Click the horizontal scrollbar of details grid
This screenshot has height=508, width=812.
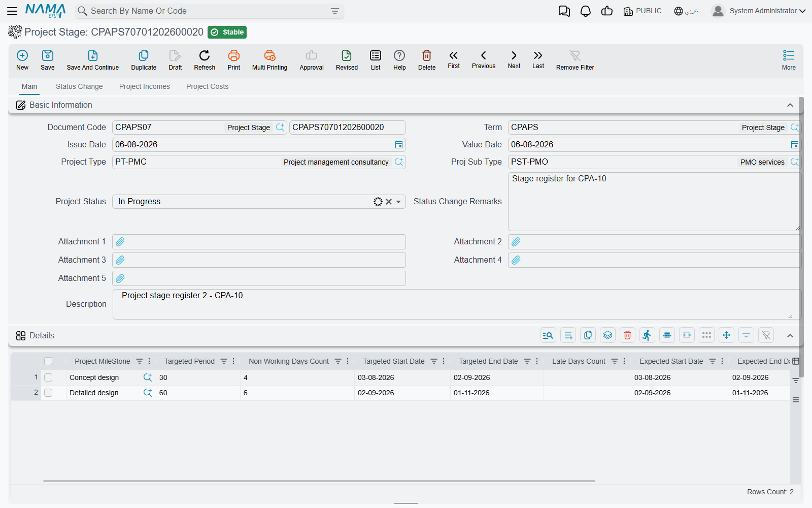tap(319, 481)
